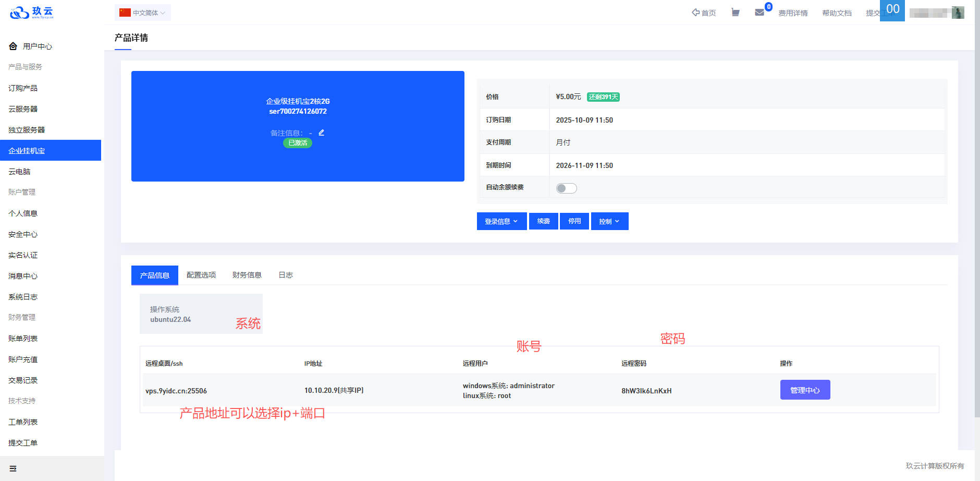Screen dimensions: 980x481
Task: Switch to the 财务信息 tab
Action: (x=247, y=275)
